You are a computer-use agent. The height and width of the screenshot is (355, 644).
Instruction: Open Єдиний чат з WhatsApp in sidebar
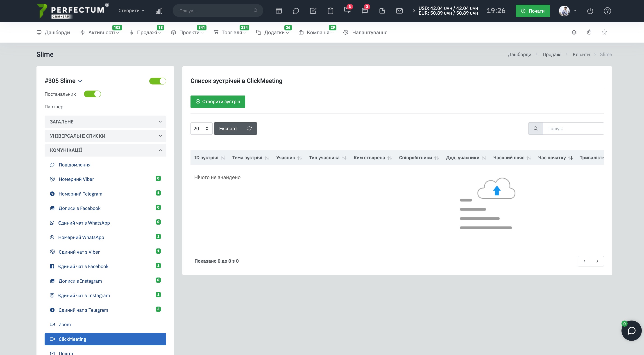pyautogui.click(x=105, y=223)
